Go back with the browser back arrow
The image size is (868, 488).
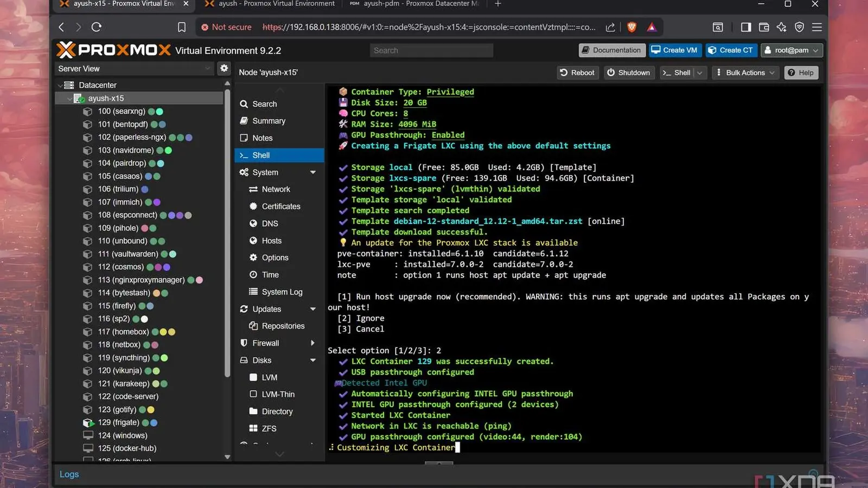point(61,27)
